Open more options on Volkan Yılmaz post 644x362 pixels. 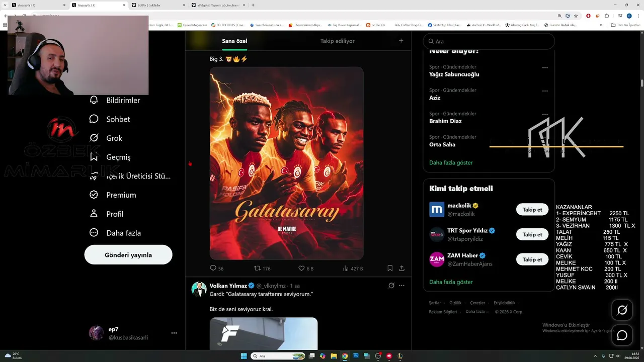pos(401,286)
